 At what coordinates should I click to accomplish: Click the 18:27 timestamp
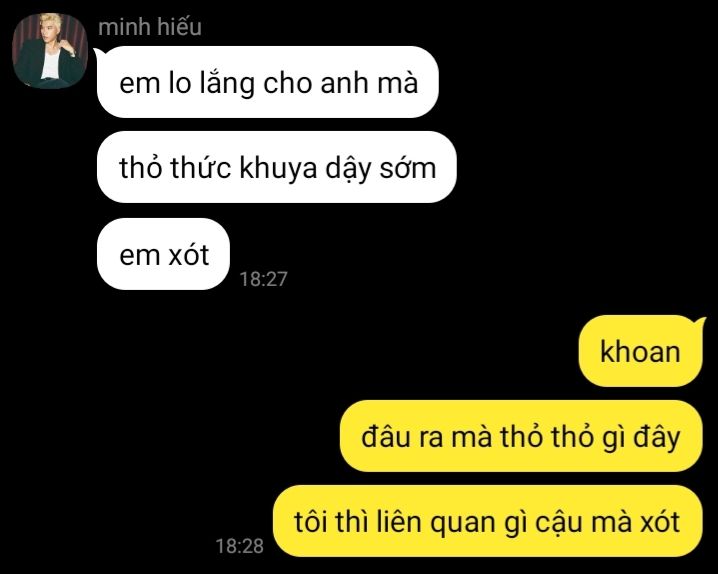pyautogui.click(x=263, y=279)
